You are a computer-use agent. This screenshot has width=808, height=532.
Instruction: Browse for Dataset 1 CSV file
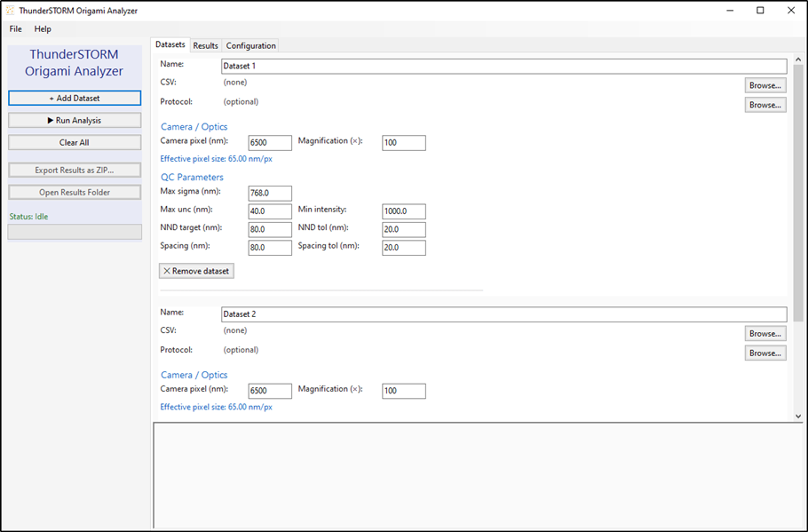(x=765, y=85)
